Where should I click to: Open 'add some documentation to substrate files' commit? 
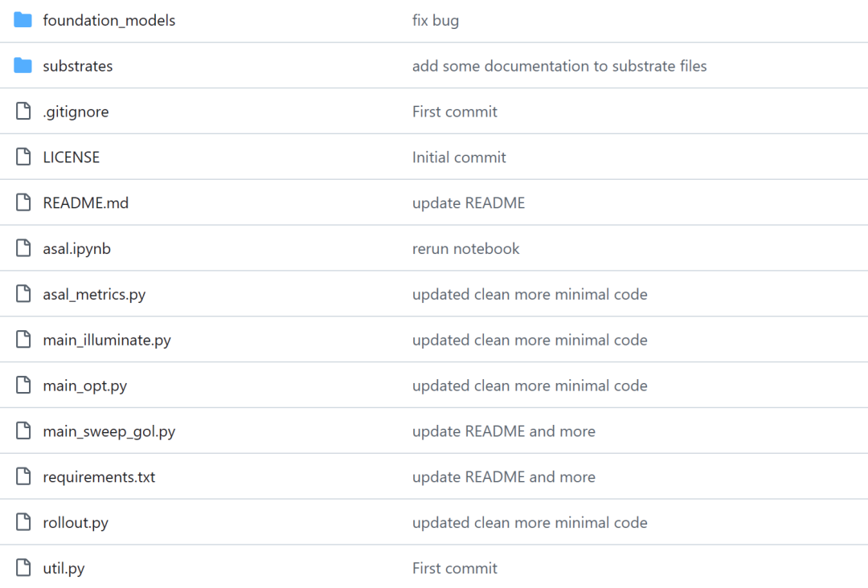[x=559, y=66]
